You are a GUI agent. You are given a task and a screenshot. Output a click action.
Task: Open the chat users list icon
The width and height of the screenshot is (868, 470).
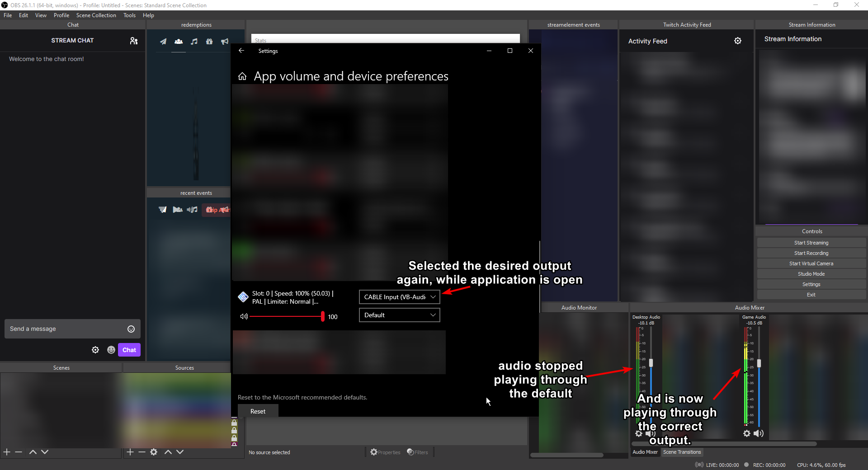point(133,41)
